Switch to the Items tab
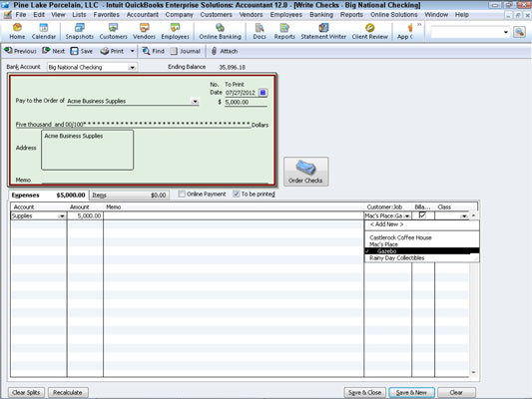The width and height of the screenshot is (532, 399). (x=130, y=196)
